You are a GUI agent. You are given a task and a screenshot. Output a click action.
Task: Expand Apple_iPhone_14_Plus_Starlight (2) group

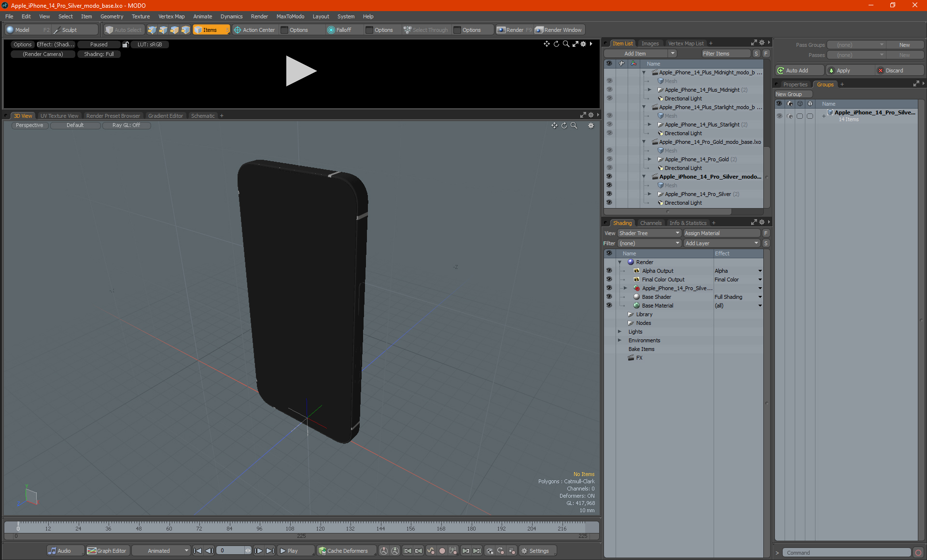(x=649, y=125)
